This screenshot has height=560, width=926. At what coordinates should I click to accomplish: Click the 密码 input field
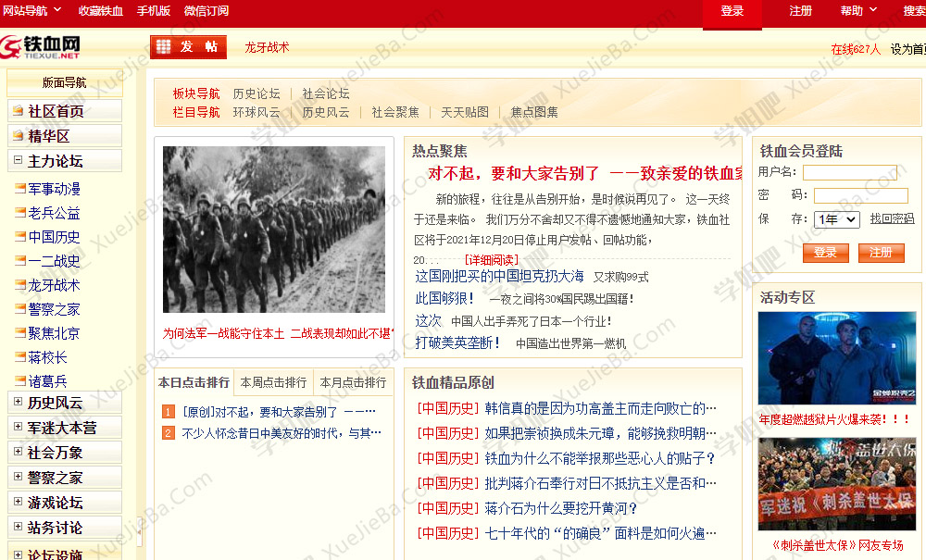[860, 195]
